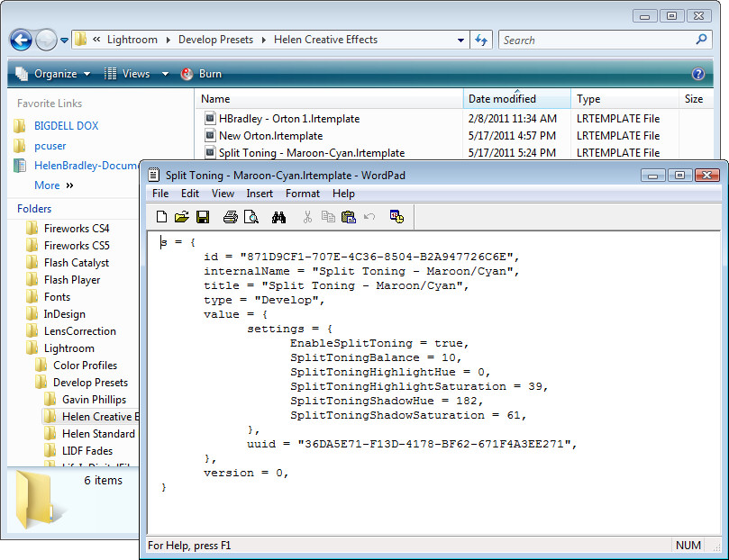Click the Find binoculars icon
This screenshot has height=560, width=729.
(279, 216)
